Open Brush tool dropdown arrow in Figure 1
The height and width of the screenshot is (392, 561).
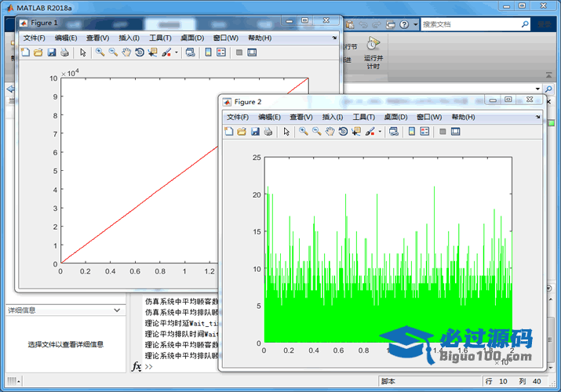[177, 53]
